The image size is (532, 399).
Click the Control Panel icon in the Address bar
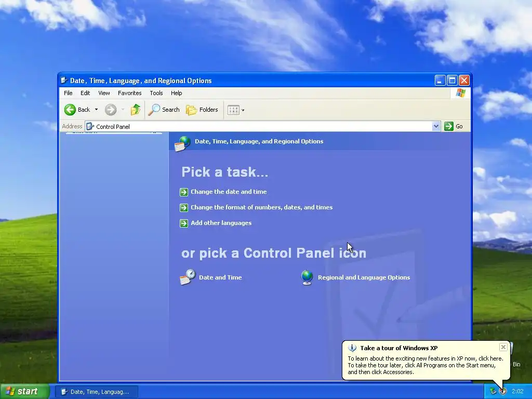tap(90, 127)
